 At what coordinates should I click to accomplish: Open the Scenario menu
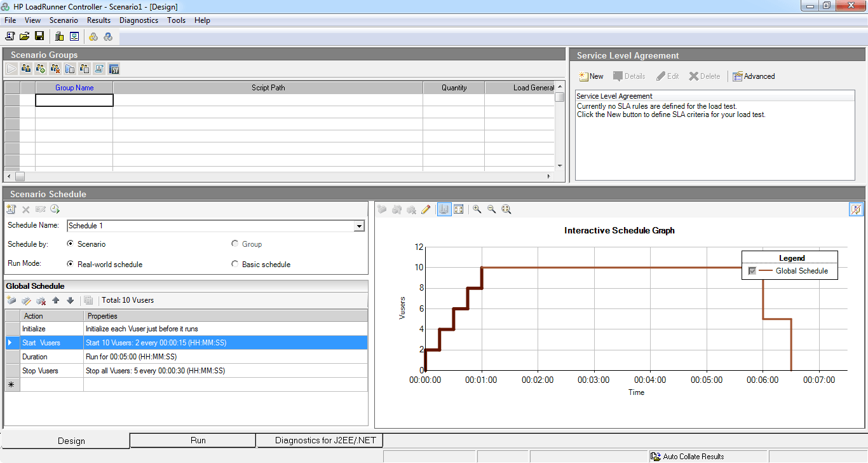coord(64,20)
